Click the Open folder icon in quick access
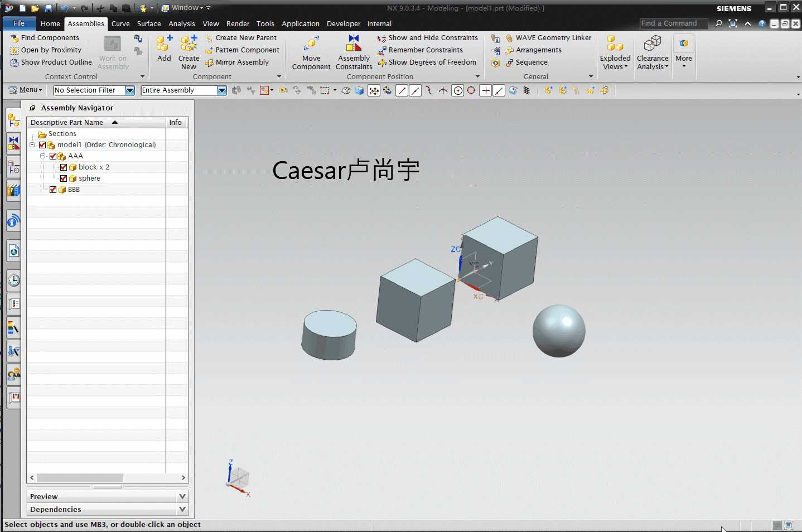802x532 pixels. tap(35, 8)
